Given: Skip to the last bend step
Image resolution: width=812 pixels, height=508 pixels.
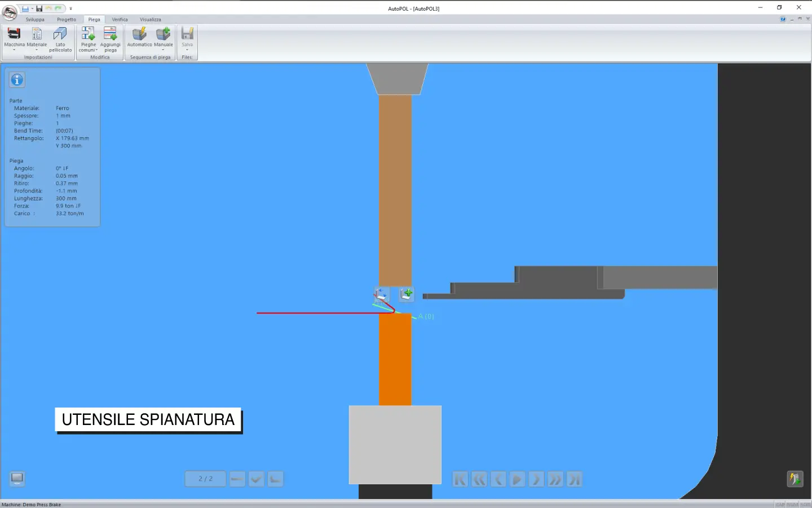Looking at the screenshot, I should coord(574,479).
